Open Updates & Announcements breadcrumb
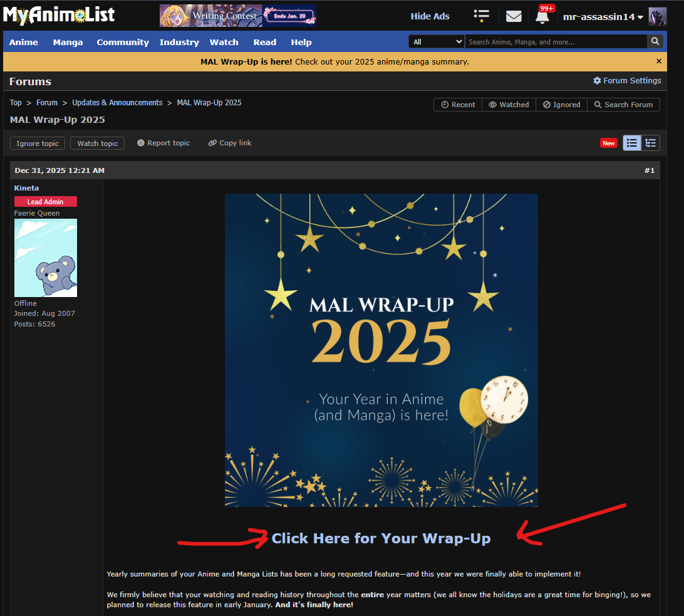Image resolution: width=684 pixels, height=616 pixels. [x=117, y=103]
